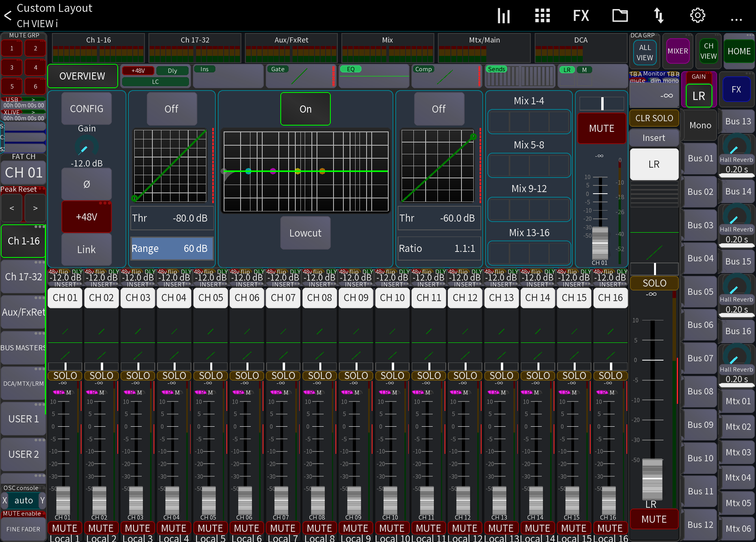Select the next channel with the > button
The height and width of the screenshot is (542, 756).
tap(35, 208)
